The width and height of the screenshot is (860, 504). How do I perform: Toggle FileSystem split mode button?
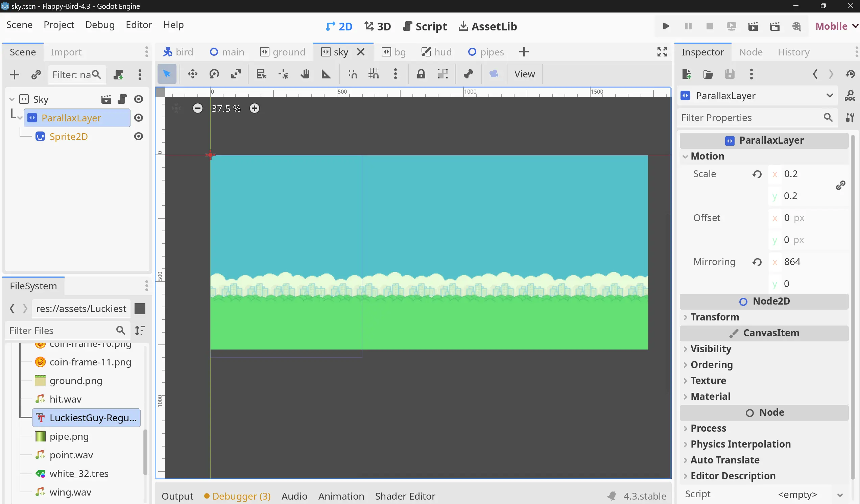(140, 309)
